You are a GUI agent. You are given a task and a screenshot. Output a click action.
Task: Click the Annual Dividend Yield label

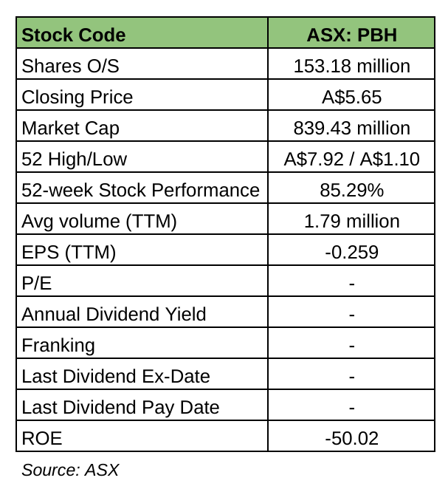coord(114,314)
